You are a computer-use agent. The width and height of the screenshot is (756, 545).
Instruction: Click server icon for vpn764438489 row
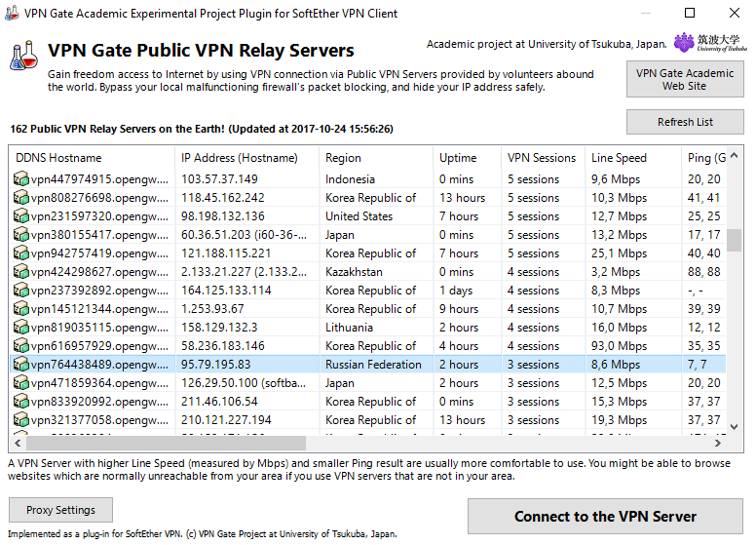tap(21, 365)
